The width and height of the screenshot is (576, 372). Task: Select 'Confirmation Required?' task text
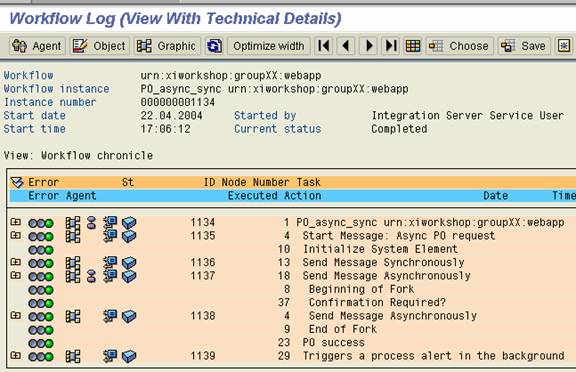[377, 302]
